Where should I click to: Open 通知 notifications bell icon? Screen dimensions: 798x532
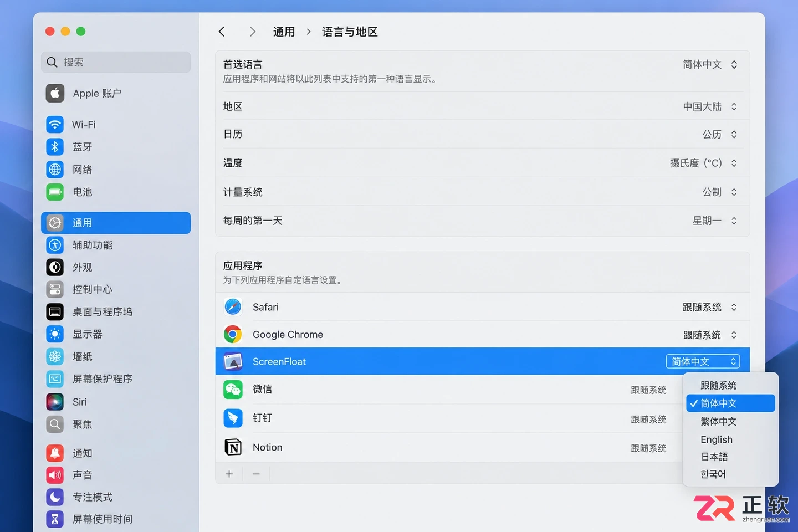point(55,453)
